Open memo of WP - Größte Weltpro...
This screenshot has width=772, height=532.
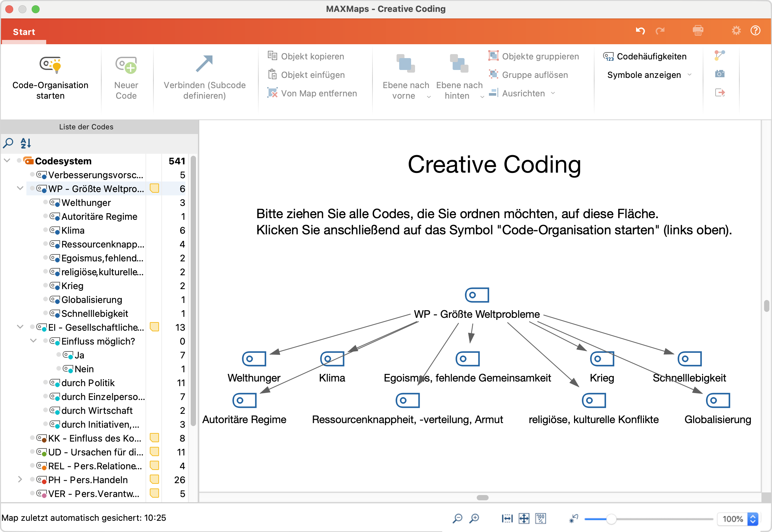coord(154,189)
